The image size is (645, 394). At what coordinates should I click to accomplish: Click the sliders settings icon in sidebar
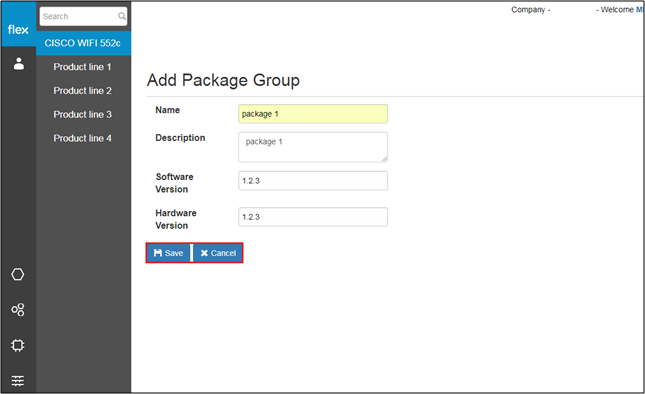tap(18, 381)
